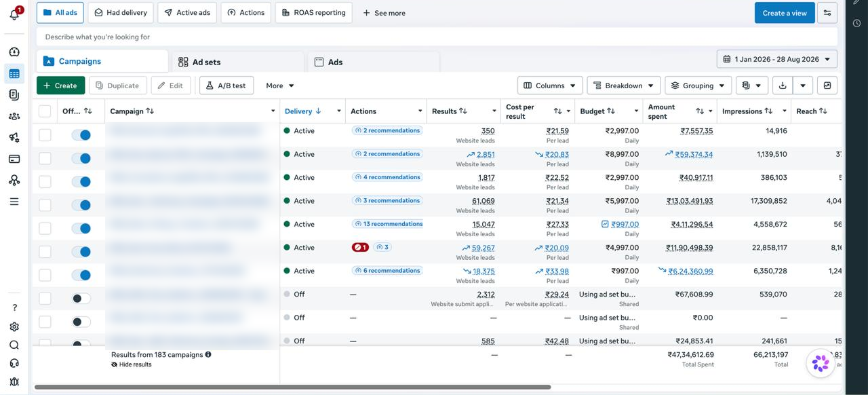Sort by the Campaign column arrows
This screenshot has height=395, width=868.
150,111
